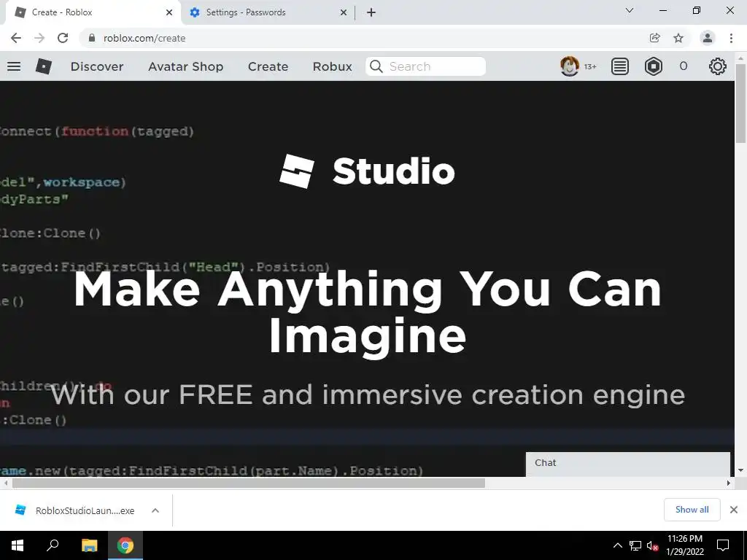Show hidden system tray icons

point(617,545)
